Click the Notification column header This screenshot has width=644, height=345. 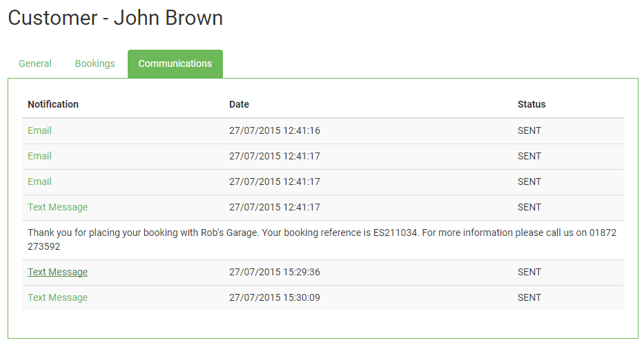[53, 104]
